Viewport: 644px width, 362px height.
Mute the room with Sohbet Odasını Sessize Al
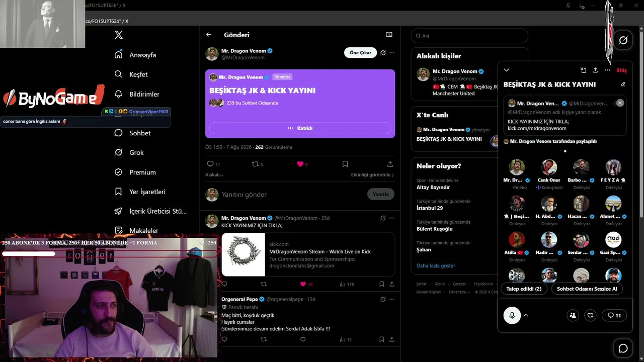coord(587,289)
